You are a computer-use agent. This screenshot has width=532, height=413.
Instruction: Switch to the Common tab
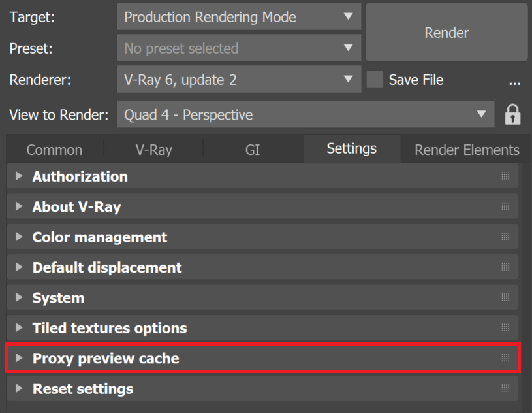click(54, 150)
